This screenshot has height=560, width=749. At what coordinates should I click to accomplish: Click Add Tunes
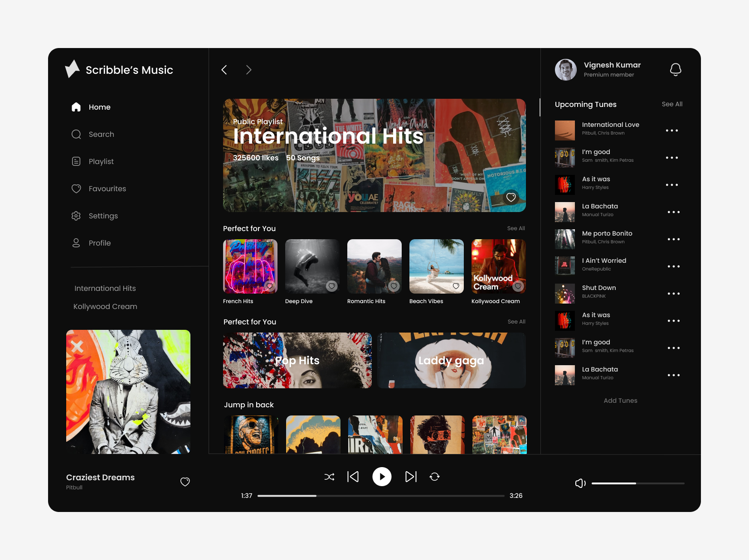620,401
